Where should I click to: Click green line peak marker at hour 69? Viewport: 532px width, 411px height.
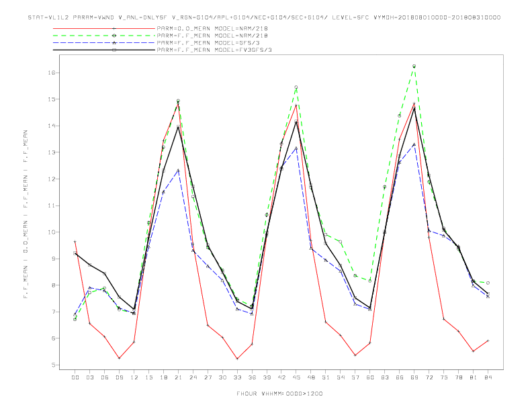coord(414,66)
